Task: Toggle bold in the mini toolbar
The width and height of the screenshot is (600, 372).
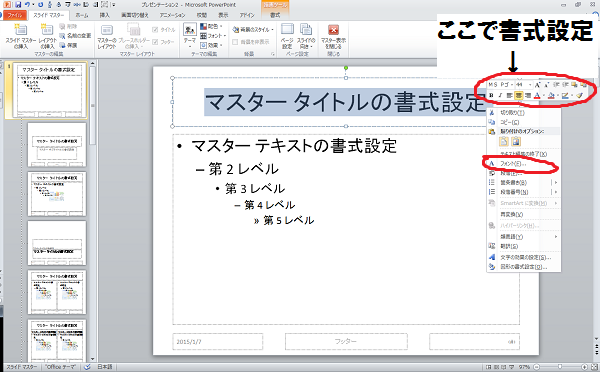Action: pos(492,95)
